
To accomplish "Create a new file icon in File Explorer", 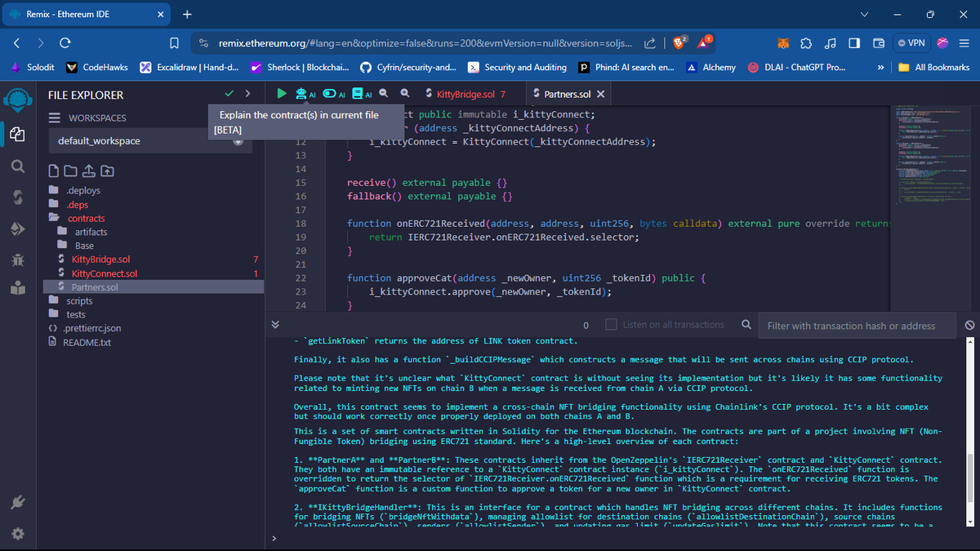I will (x=54, y=171).
